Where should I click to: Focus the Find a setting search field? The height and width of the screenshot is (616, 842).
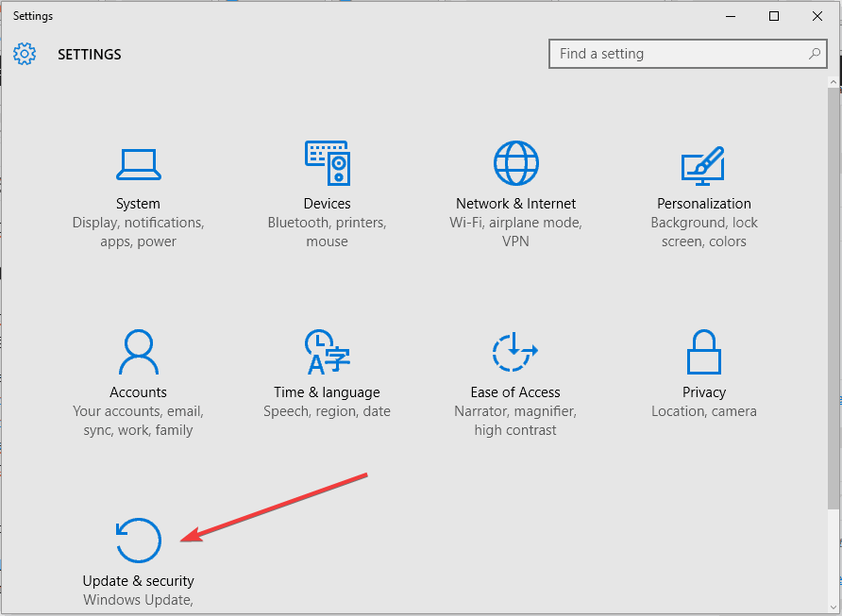click(x=688, y=54)
